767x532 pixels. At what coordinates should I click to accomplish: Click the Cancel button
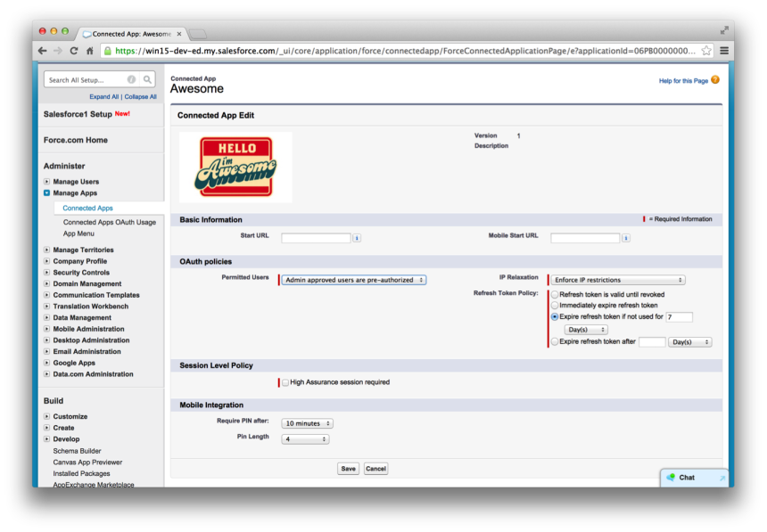click(x=375, y=469)
